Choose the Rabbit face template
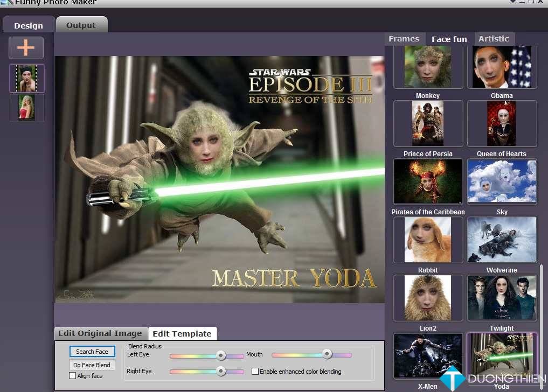This screenshot has height=392, width=548. pos(428,240)
